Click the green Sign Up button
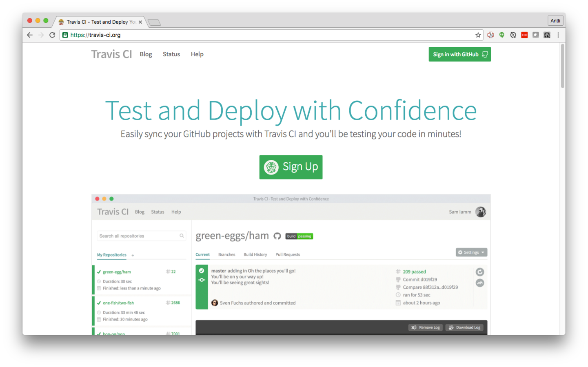Image resolution: width=588 pixels, height=367 pixels. pyautogui.click(x=291, y=167)
